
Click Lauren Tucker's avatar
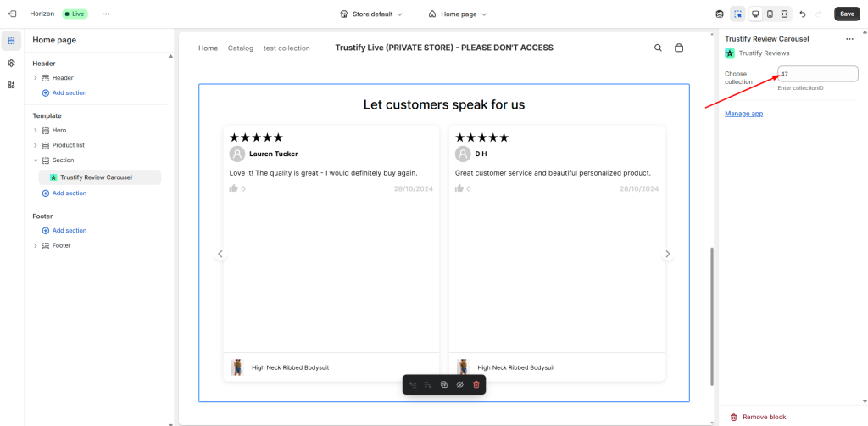point(237,154)
